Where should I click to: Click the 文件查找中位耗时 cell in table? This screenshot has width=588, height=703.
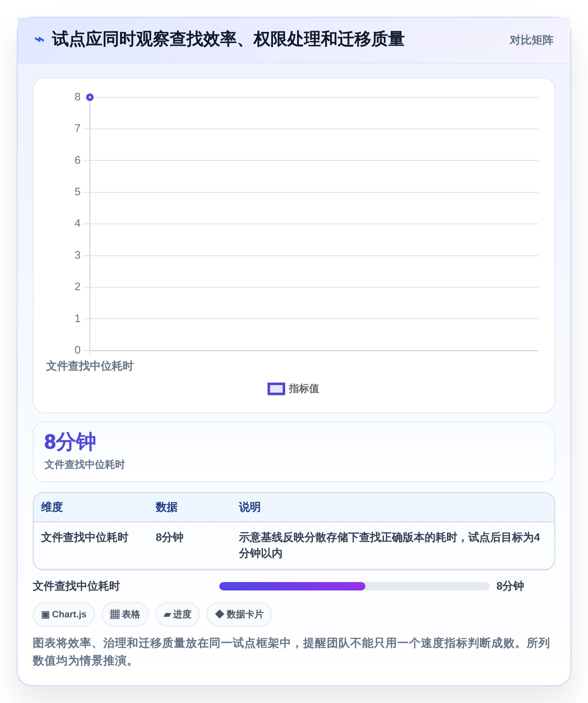tap(85, 538)
